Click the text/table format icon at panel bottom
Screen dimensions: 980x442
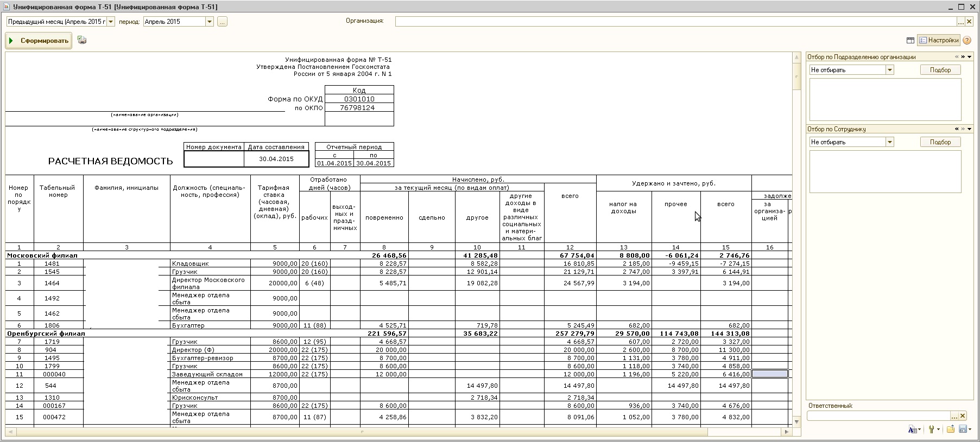click(x=912, y=430)
